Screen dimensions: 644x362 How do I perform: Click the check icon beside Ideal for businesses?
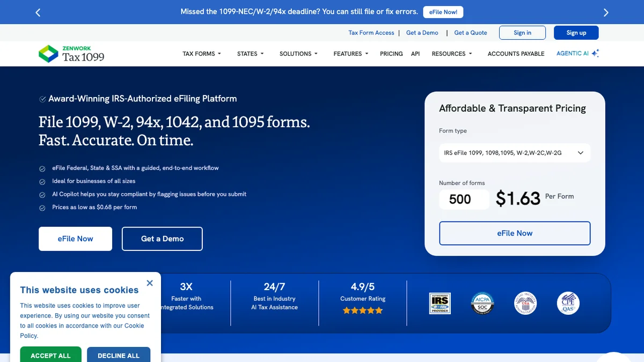pyautogui.click(x=42, y=181)
